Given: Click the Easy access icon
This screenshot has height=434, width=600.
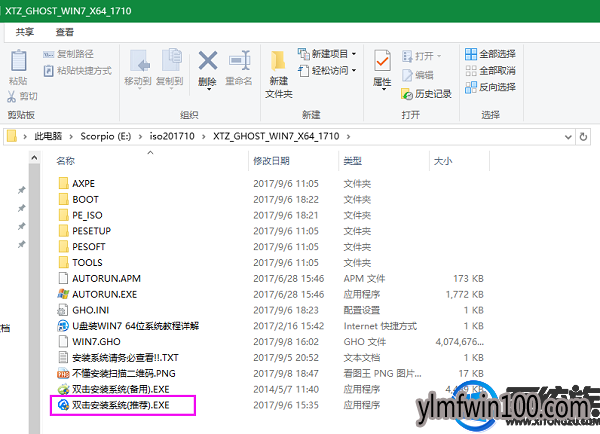Looking at the screenshot, I should click(x=303, y=71).
